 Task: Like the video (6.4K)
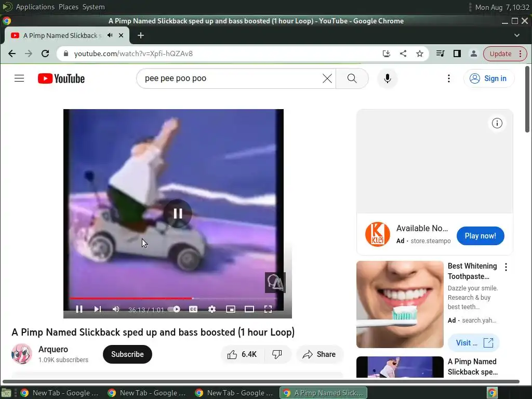tap(242, 354)
